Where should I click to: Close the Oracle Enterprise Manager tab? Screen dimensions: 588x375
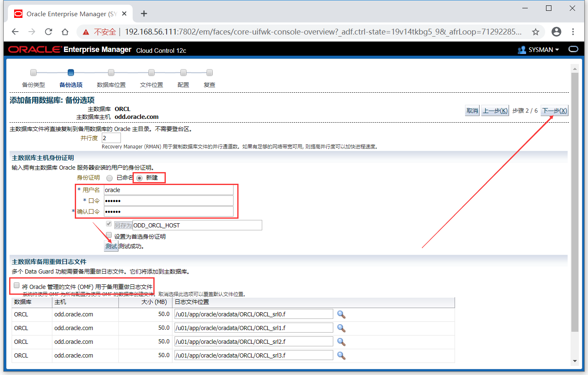(x=124, y=14)
